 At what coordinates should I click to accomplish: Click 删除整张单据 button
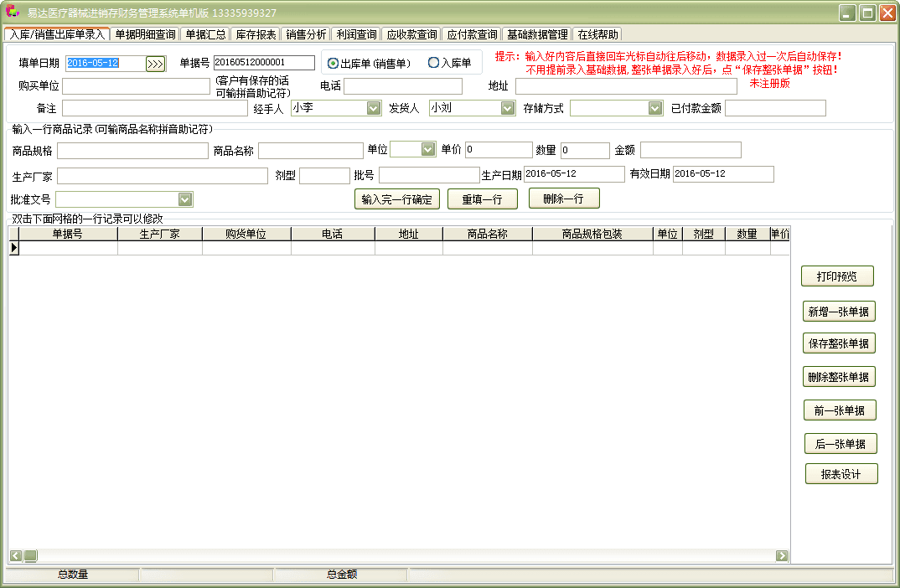[x=839, y=377]
